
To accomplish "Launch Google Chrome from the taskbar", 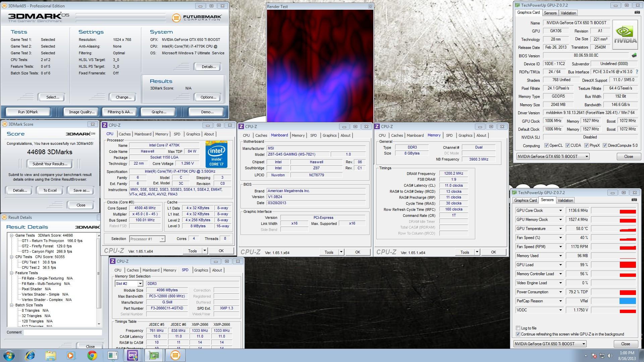I will [92, 355].
